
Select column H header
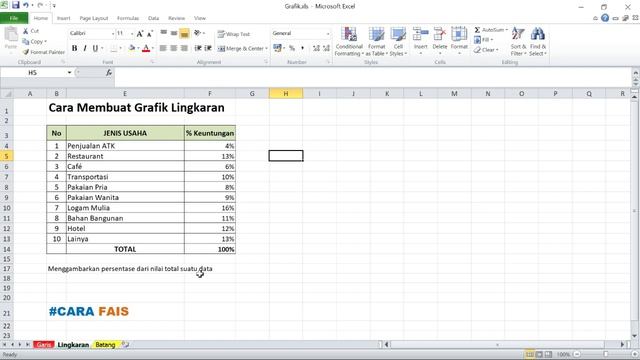[x=286, y=93]
